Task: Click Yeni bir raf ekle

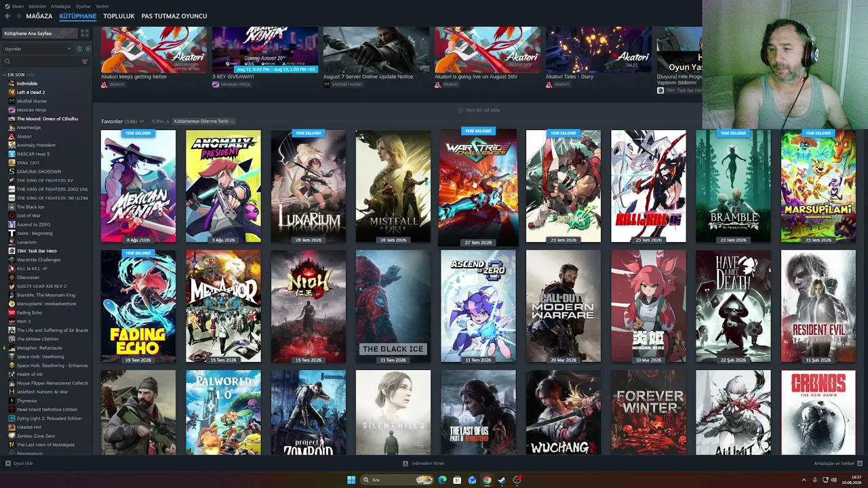Action: coord(479,110)
